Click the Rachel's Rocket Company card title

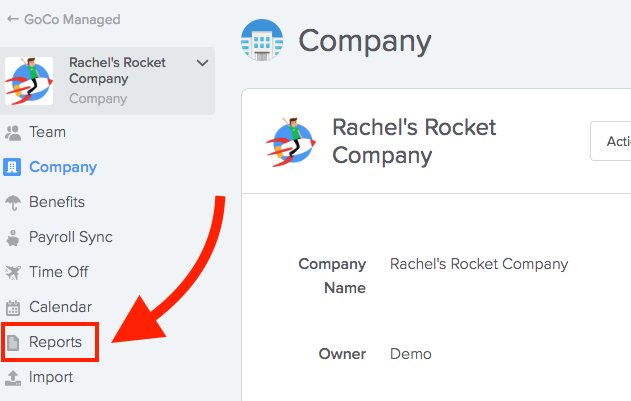point(414,142)
